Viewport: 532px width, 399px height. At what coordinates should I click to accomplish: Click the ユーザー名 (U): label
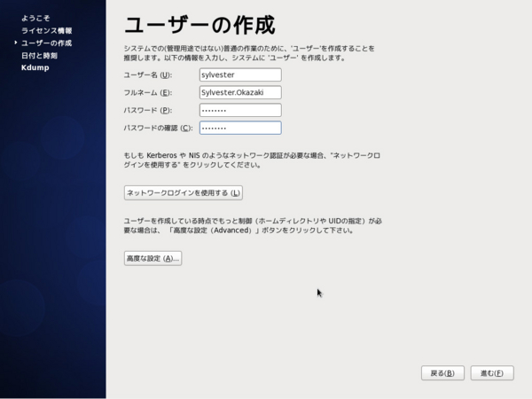pos(147,75)
